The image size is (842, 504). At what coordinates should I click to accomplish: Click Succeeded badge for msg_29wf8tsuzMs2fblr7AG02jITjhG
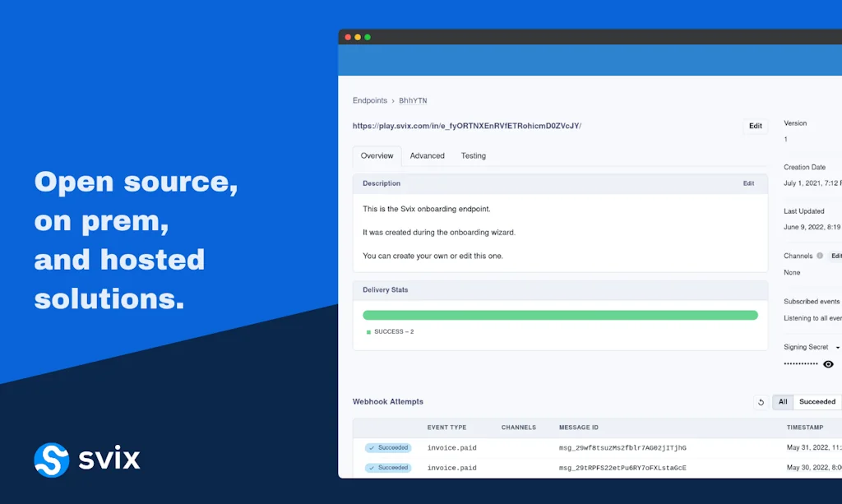[x=388, y=447]
